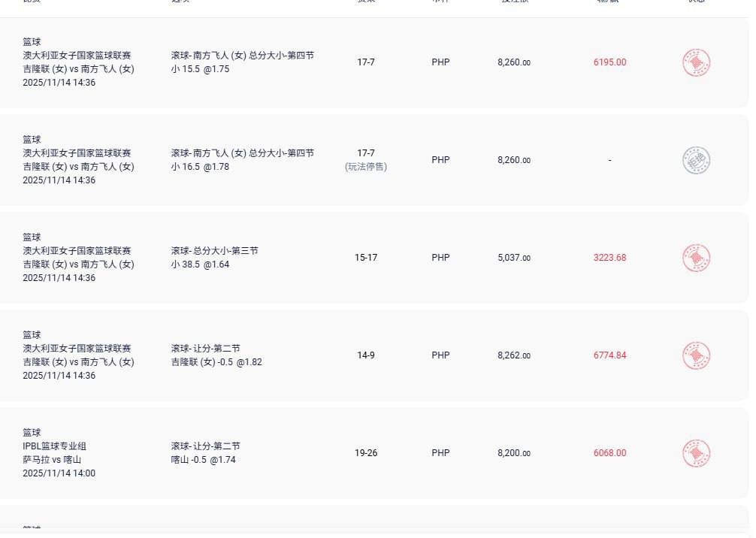Screen dimensions: 756x538
Task: Click the 6068.00 result in the last row
Action: coord(609,453)
